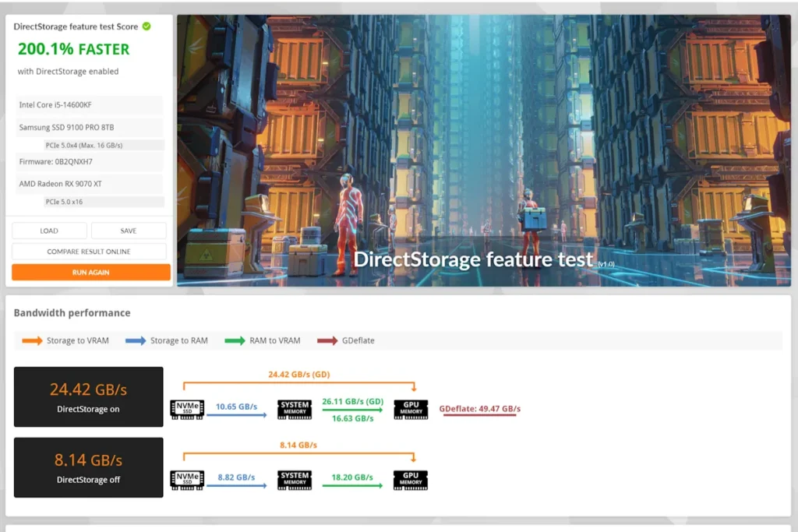Viewport: 798px width, 532px height.
Task: Click the orange Storage to VRAM legend arrow
Action: [x=32, y=340]
